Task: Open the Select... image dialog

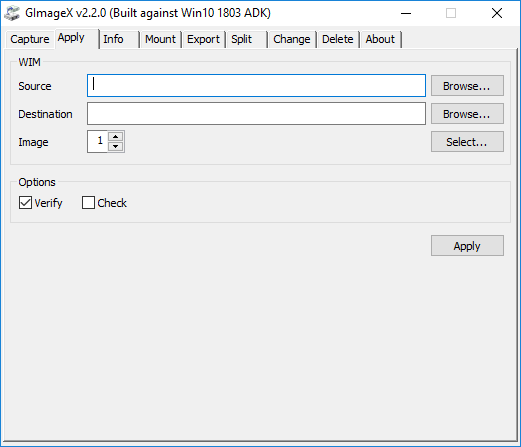Action: tap(467, 142)
